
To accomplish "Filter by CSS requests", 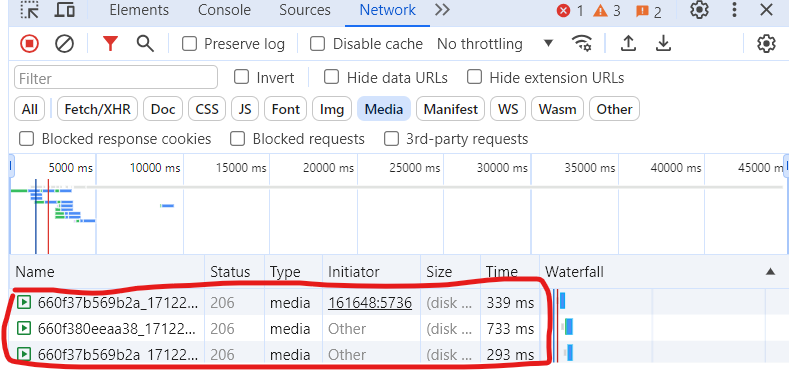I will (x=207, y=109).
